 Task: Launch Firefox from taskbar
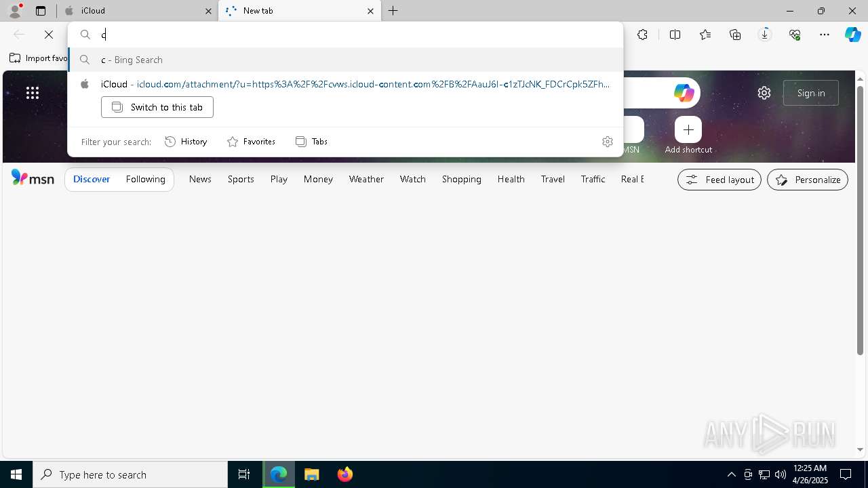click(345, 474)
